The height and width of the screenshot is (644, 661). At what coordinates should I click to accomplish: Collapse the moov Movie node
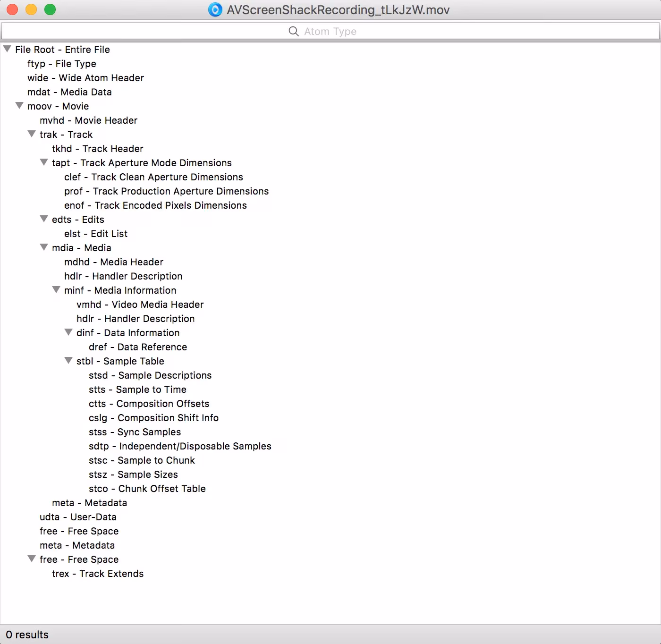pos(19,106)
